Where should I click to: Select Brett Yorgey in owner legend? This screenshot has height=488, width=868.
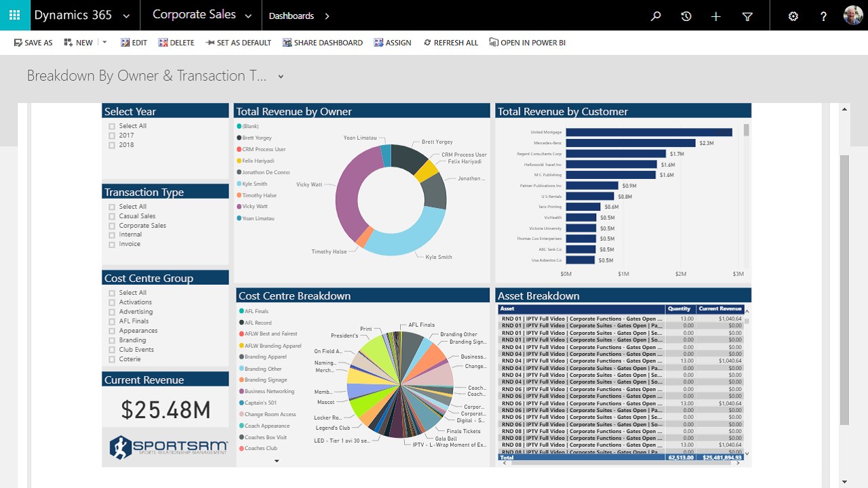pos(256,138)
